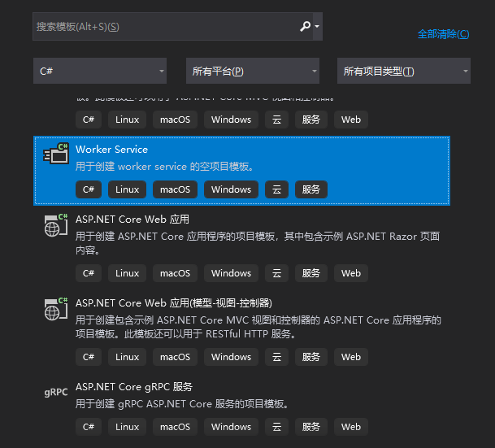Image resolution: width=495 pixels, height=448 pixels.
Task: Click 服务 tag under Worker Service
Action: pos(311,189)
